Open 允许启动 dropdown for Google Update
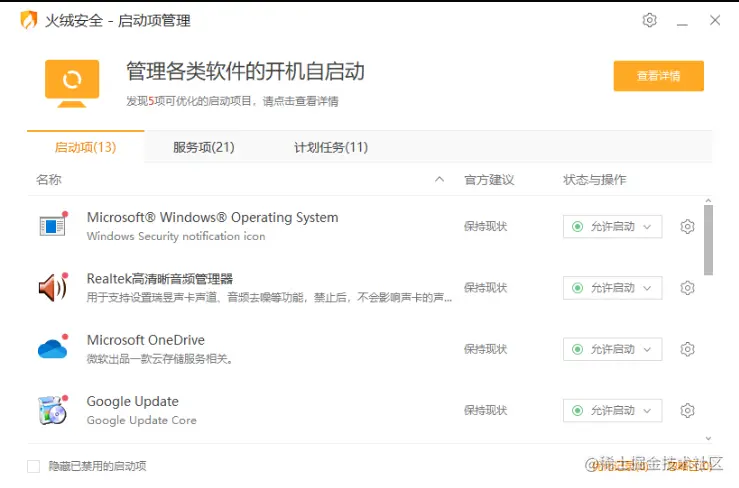The width and height of the screenshot is (739, 488). tap(612, 411)
